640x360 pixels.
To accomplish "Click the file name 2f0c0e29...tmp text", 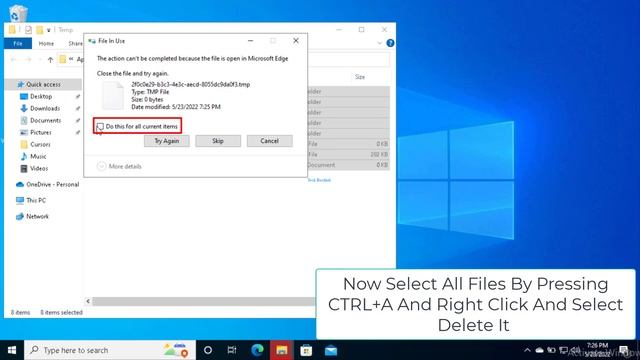I will (x=191, y=84).
